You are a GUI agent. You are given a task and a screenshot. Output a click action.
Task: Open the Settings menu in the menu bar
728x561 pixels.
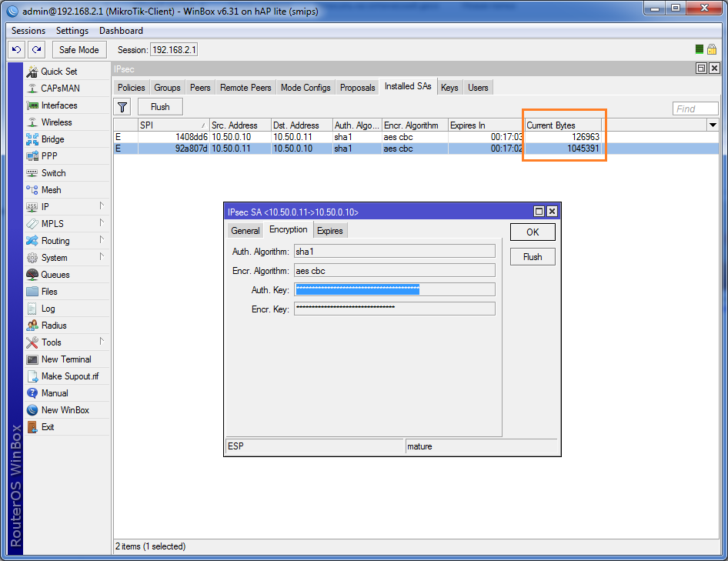click(72, 31)
